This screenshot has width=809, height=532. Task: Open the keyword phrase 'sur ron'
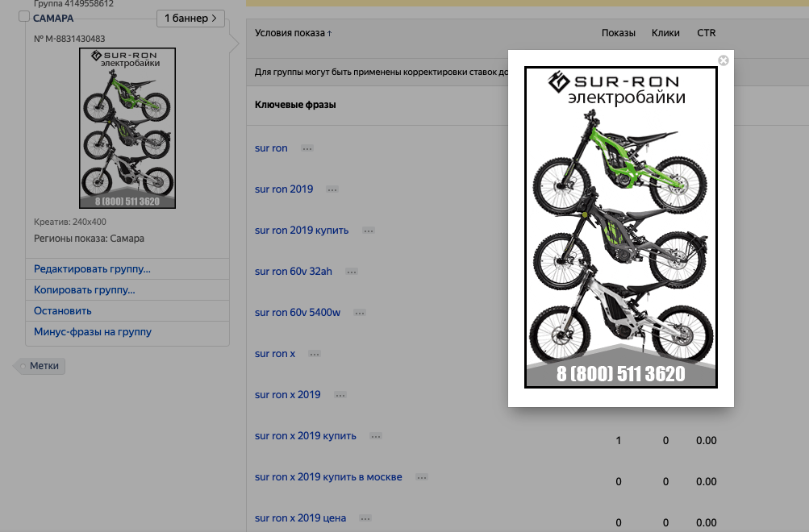pyautogui.click(x=271, y=148)
